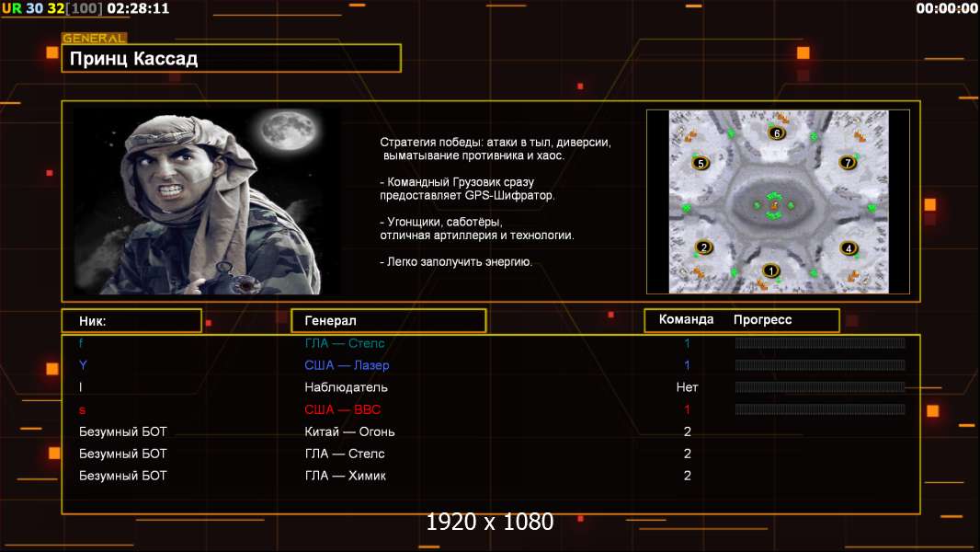Viewport: 980px width, 552px height.
Task: Click the [100] counter at top left
Action: click(x=84, y=8)
